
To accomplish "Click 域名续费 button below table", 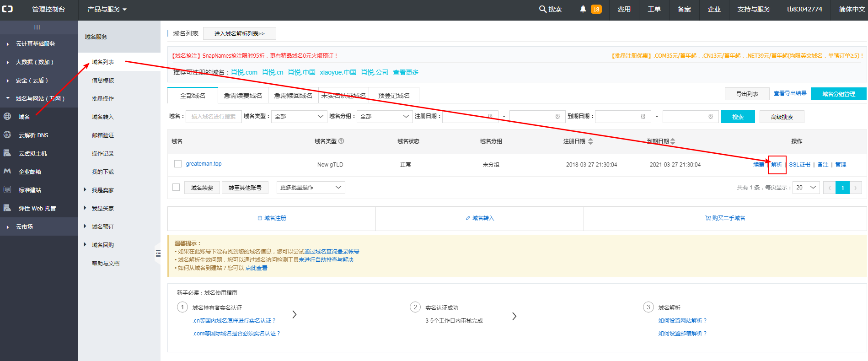I will click(x=202, y=188).
